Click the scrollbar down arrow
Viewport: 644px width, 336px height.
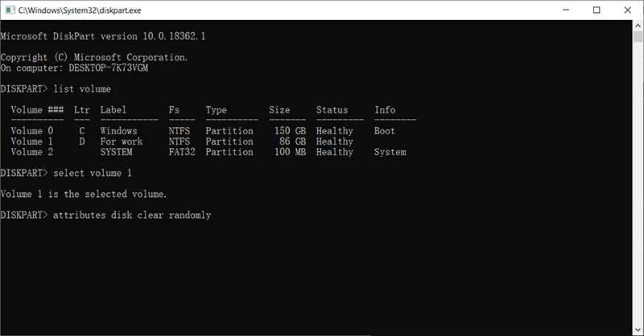638,330
